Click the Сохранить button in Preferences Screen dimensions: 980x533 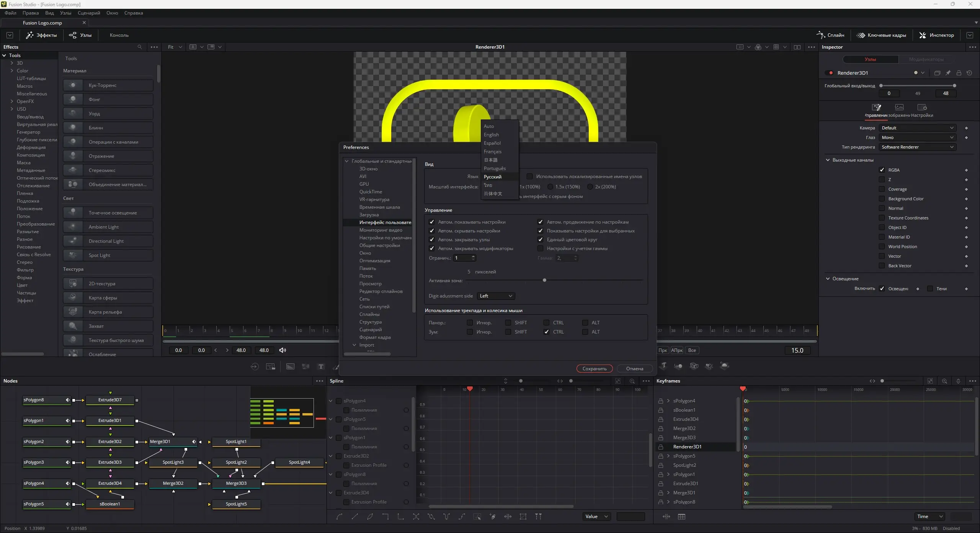click(594, 369)
